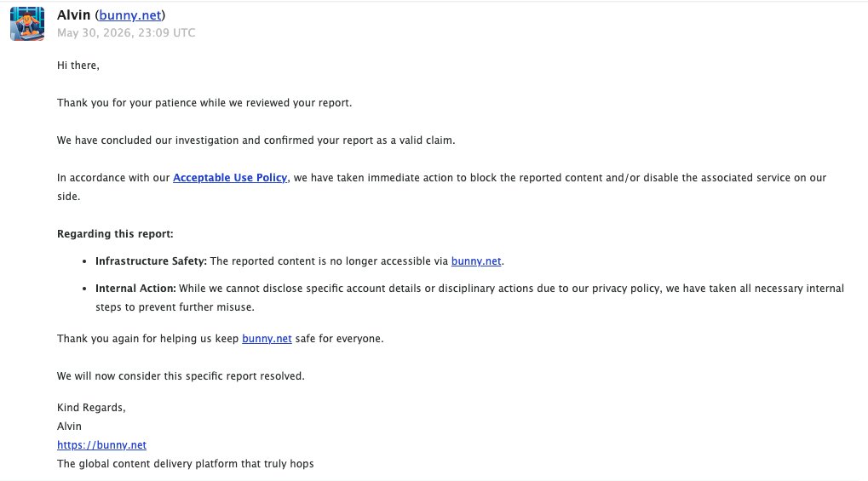Open the Acceptable Use Policy link
This screenshot has height=481, width=868.
pos(230,178)
